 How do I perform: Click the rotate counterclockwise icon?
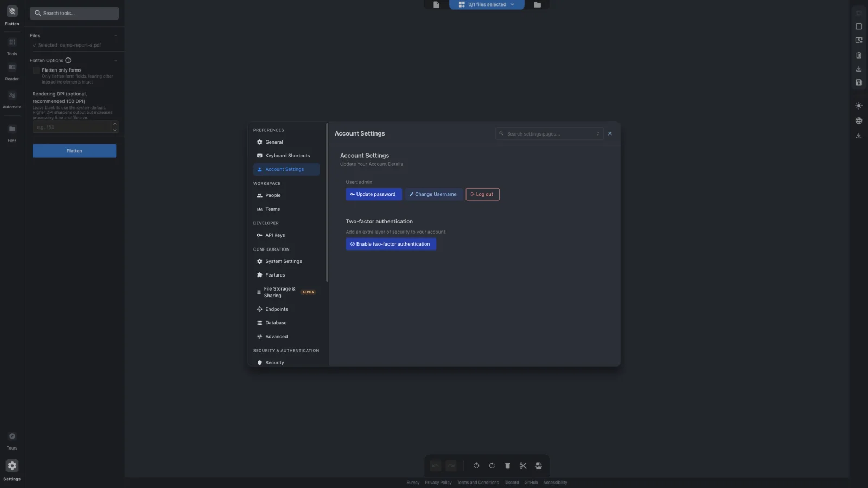(x=476, y=465)
